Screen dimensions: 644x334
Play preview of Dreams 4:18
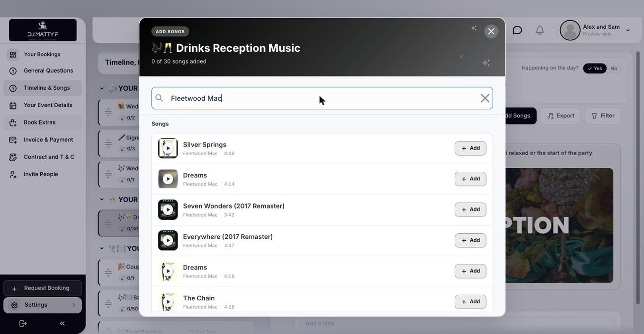coord(168,271)
